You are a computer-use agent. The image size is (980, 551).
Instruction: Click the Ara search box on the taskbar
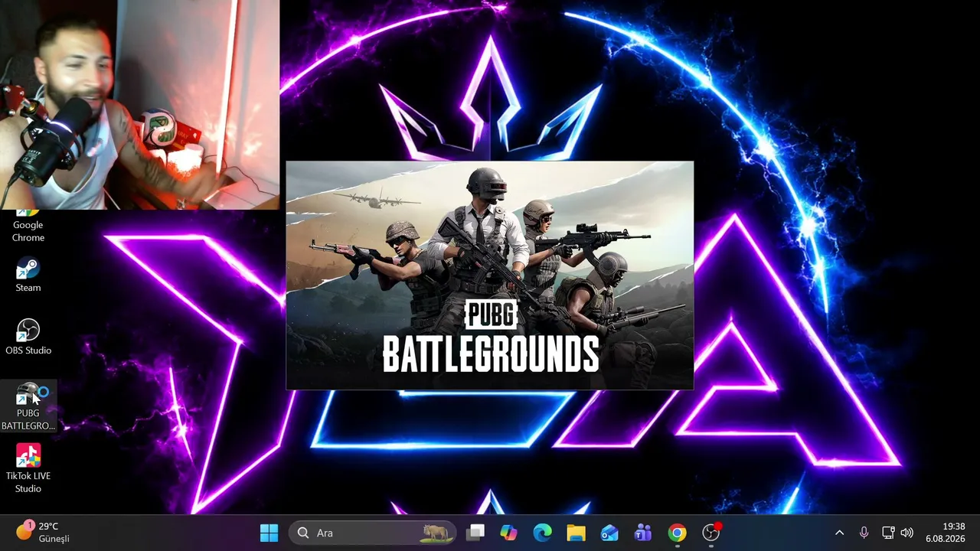click(x=372, y=533)
